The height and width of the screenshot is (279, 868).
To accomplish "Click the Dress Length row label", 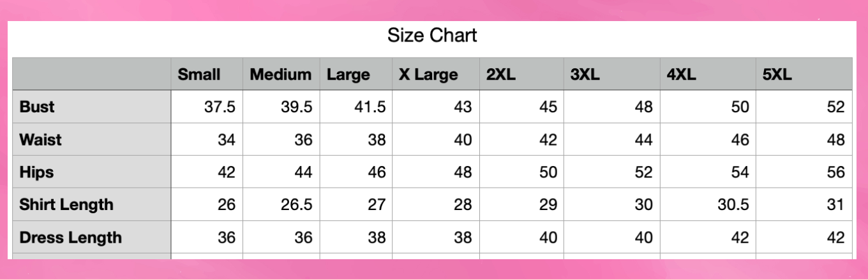I will tap(70, 238).
